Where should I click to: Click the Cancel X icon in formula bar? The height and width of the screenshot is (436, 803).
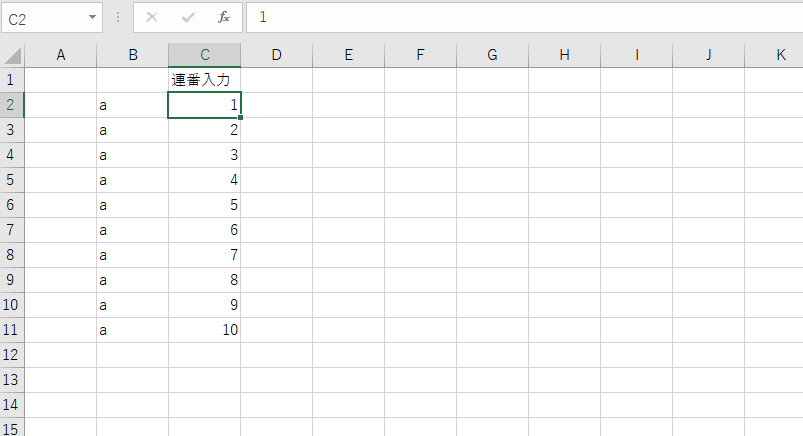tap(152, 18)
